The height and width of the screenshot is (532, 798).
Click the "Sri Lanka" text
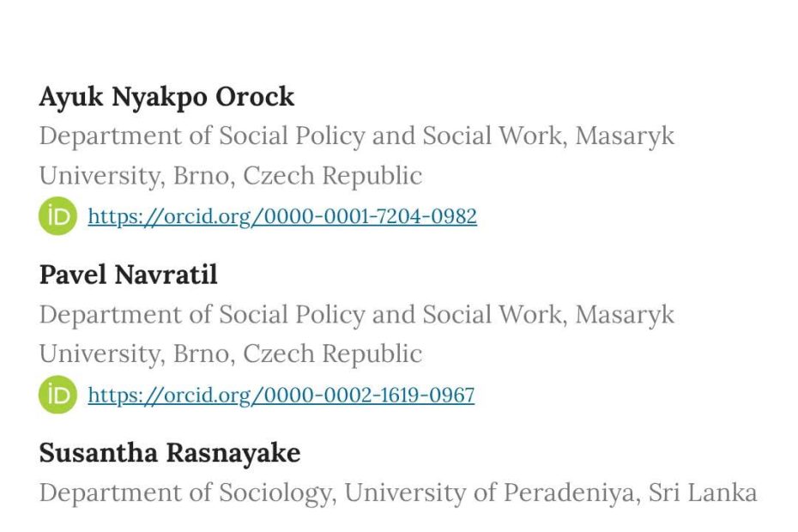tap(703, 493)
